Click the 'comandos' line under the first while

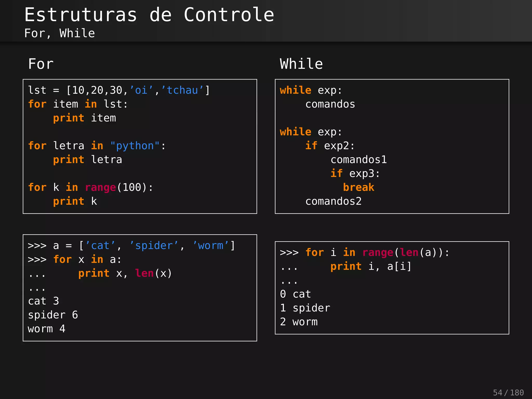click(330, 104)
